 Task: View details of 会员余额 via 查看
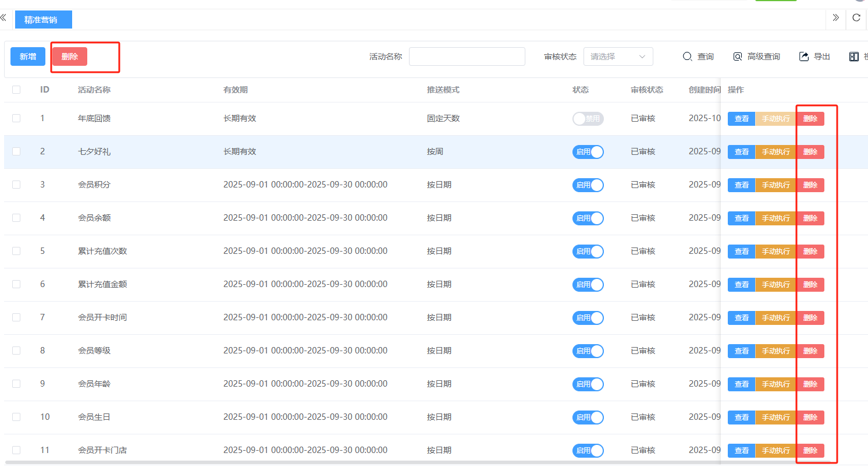pos(741,218)
